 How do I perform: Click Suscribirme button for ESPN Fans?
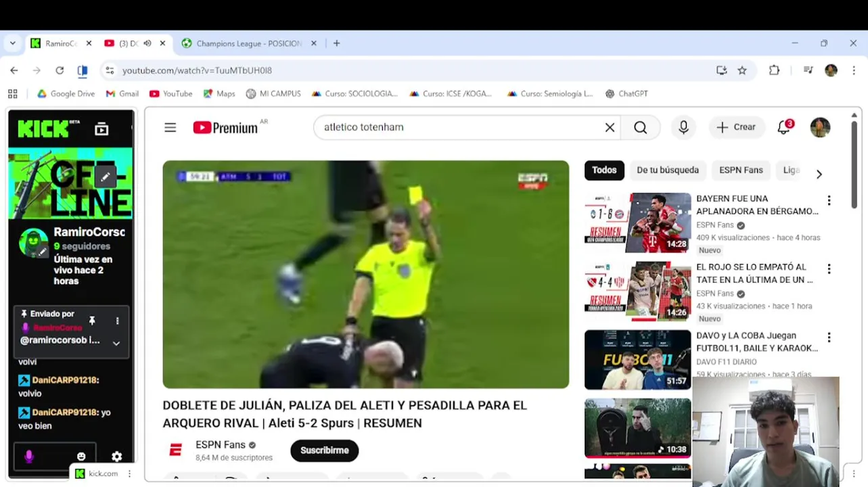tap(325, 450)
